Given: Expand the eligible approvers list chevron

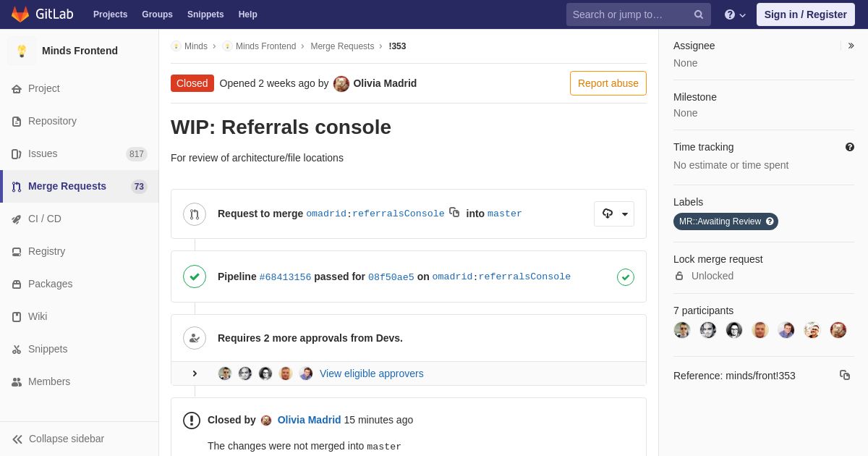Looking at the screenshot, I should (195, 373).
